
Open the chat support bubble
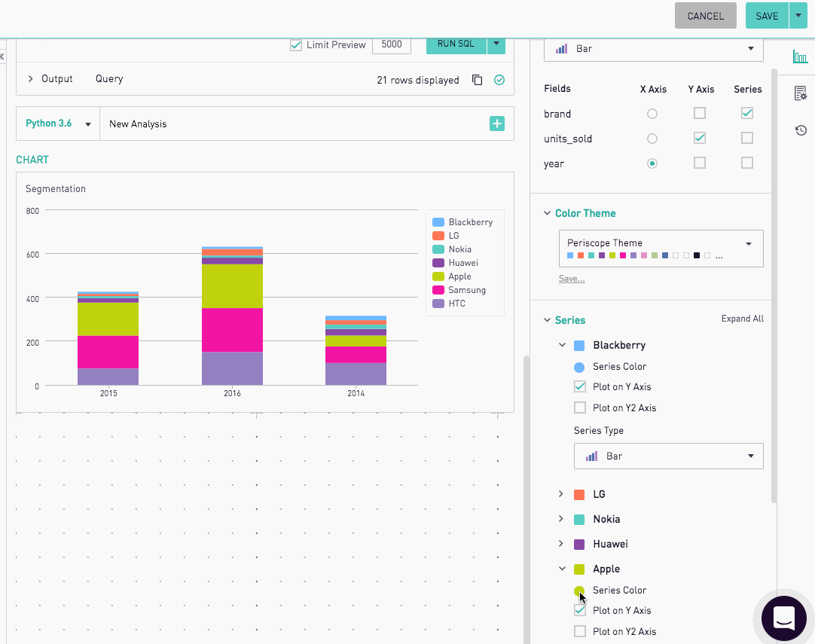[784, 618]
